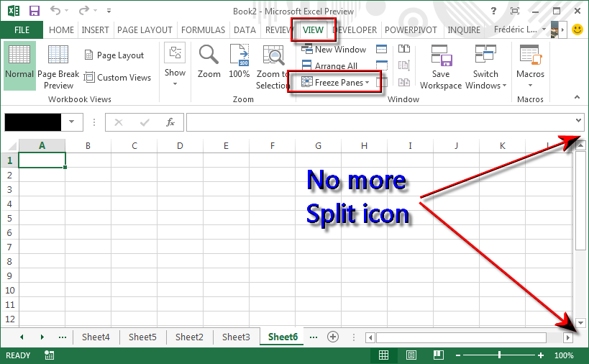Click the Enter checkmark in formula bar
Viewport: 589px width, 364px height.
tap(145, 122)
